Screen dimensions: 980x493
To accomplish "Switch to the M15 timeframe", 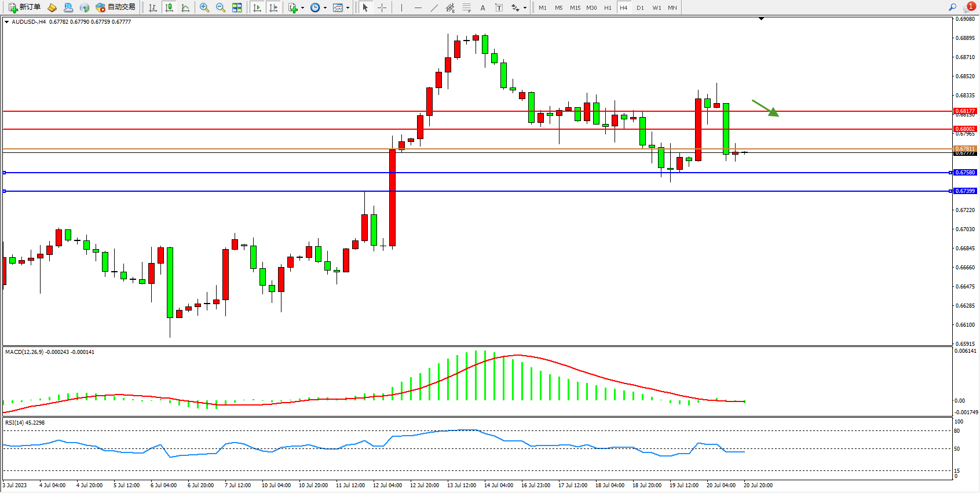I will [575, 8].
